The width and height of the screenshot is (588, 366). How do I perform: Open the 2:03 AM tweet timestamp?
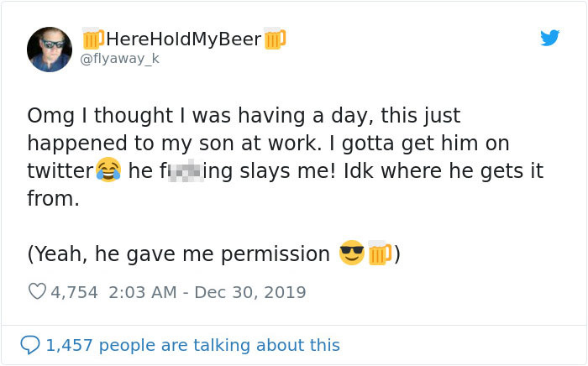pyautogui.click(x=144, y=292)
